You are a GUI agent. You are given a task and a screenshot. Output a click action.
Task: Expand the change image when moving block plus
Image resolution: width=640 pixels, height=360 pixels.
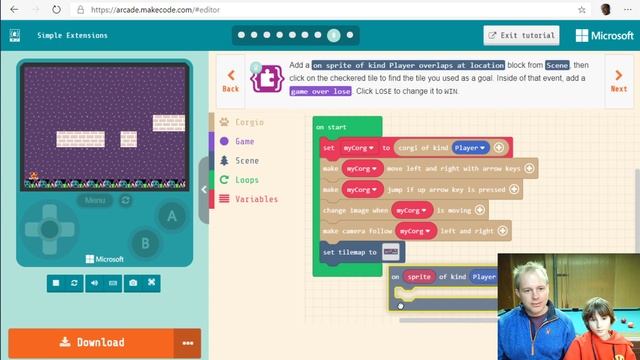pos(480,210)
